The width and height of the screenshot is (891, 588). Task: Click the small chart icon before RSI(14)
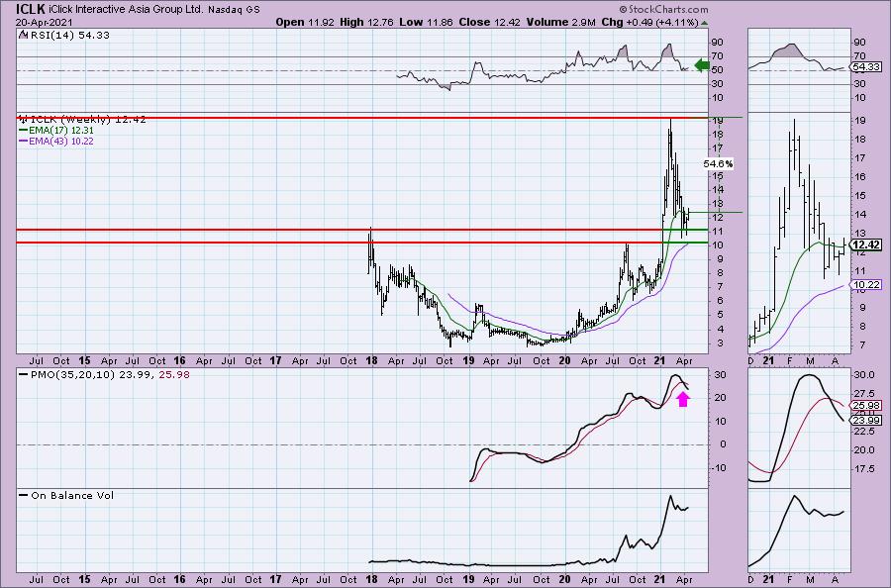pyautogui.click(x=22, y=36)
